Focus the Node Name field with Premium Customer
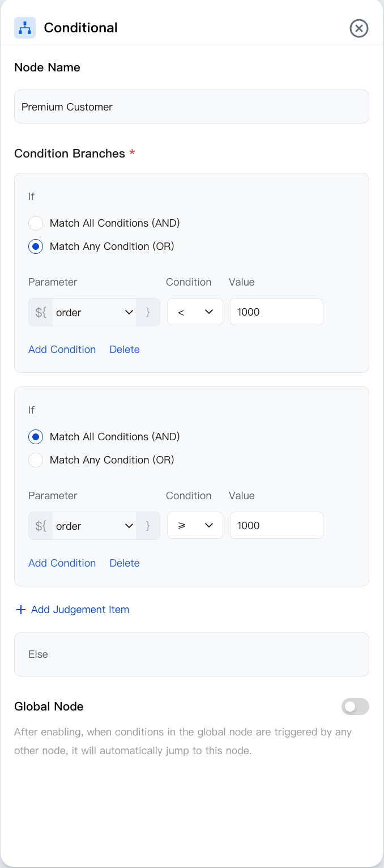The width and height of the screenshot is (384, 868). 191,107
